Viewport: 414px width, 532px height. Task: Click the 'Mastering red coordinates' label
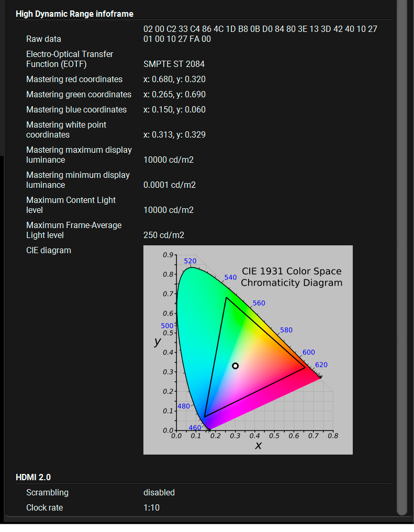coord(74,80)
